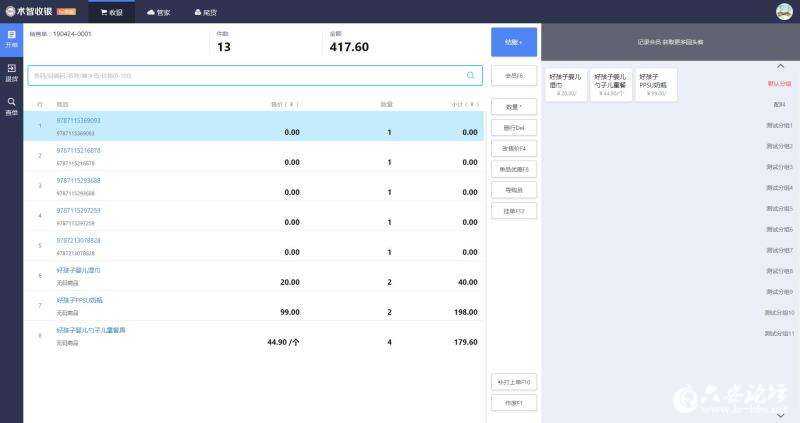Click the user avatar in top right
The width and height of the screenshot is (800, 423).
(x=784, y=12)
